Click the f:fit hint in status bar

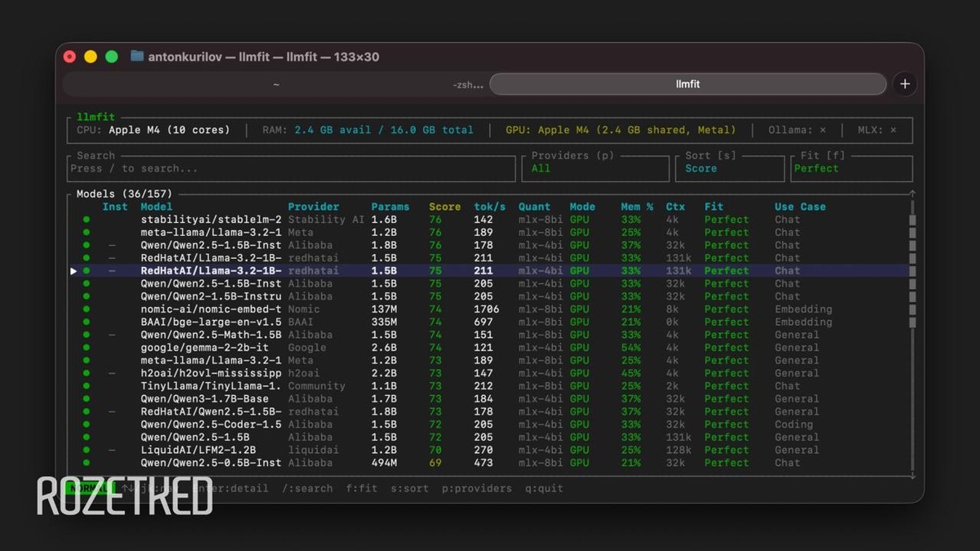pyautogui.click(x=362, y=488)
